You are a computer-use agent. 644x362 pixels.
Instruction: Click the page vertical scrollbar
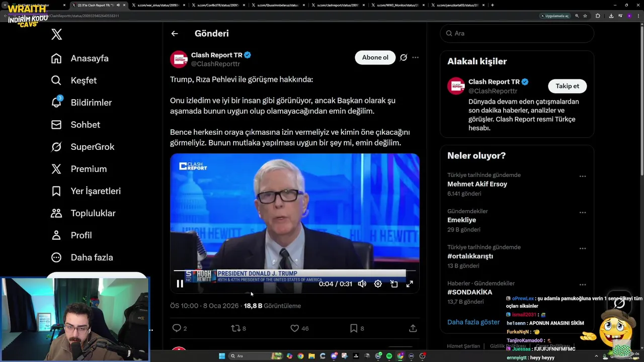pos(641,101)
